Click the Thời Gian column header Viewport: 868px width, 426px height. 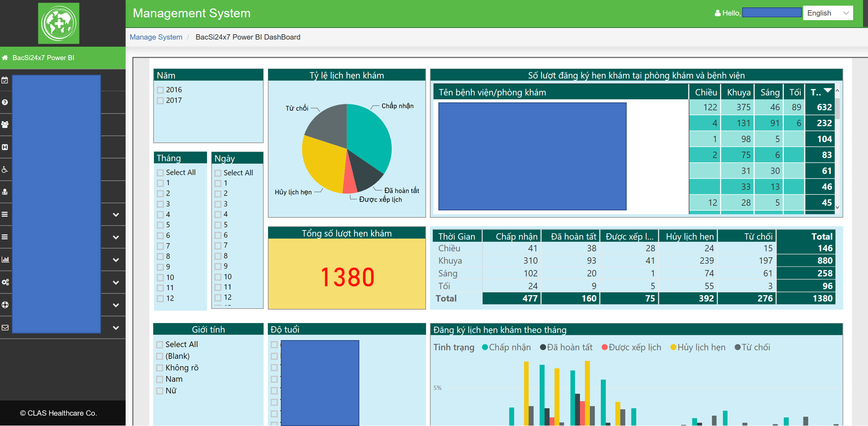tap(457, 236)
